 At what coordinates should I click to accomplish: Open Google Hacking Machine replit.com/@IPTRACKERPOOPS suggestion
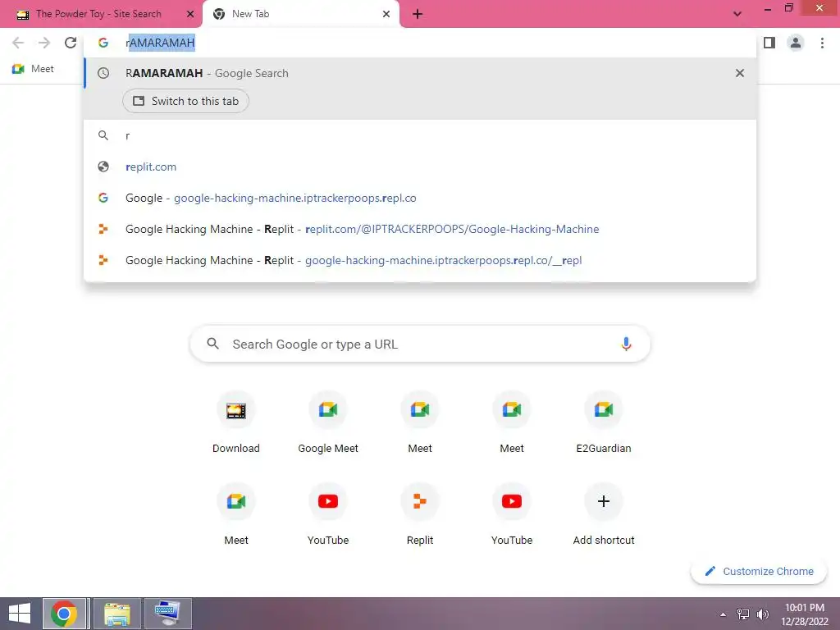(420, 229)
